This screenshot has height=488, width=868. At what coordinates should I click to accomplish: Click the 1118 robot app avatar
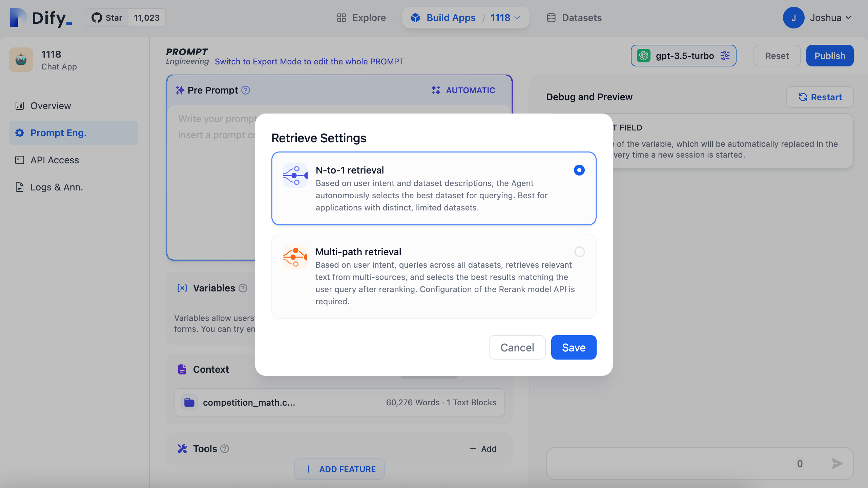click(x=21, y=60)
